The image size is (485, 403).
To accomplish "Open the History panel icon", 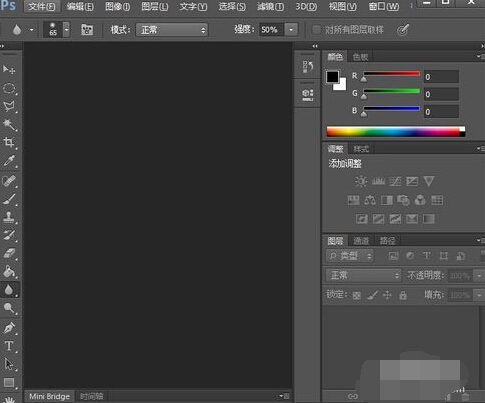I will (308, 67).
